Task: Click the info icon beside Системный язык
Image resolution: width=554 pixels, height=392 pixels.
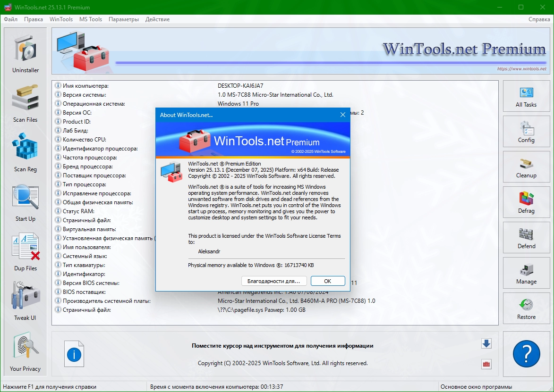Action: click(58, 256)
